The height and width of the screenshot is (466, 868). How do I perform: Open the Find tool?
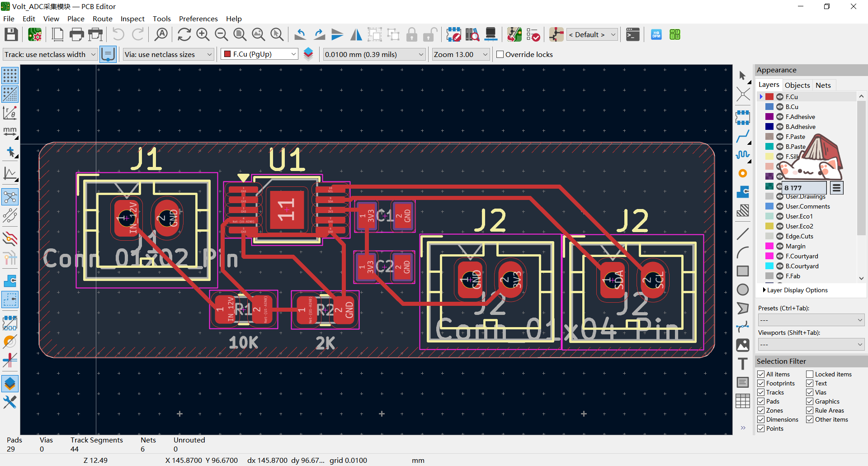coord(161,34)
